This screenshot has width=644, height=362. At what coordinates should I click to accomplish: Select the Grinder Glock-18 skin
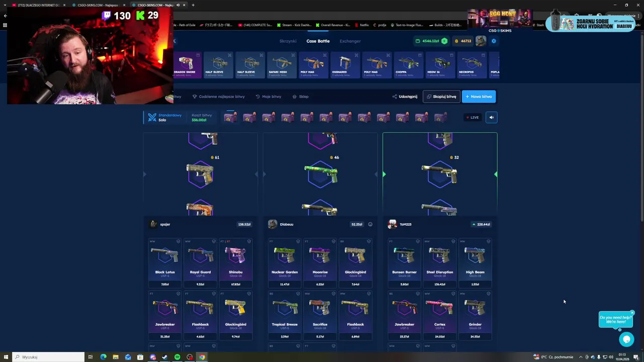[475, 315]
